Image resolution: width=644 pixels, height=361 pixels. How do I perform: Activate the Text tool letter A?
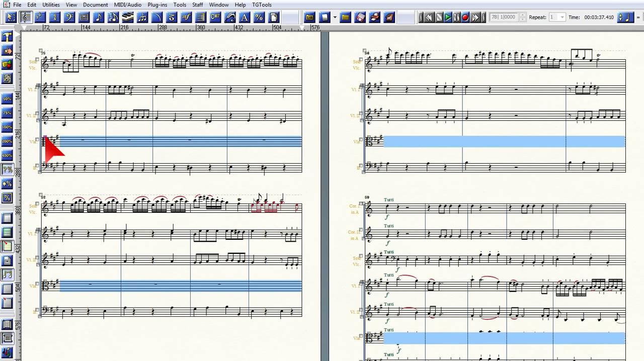click(x=245, y=18)
